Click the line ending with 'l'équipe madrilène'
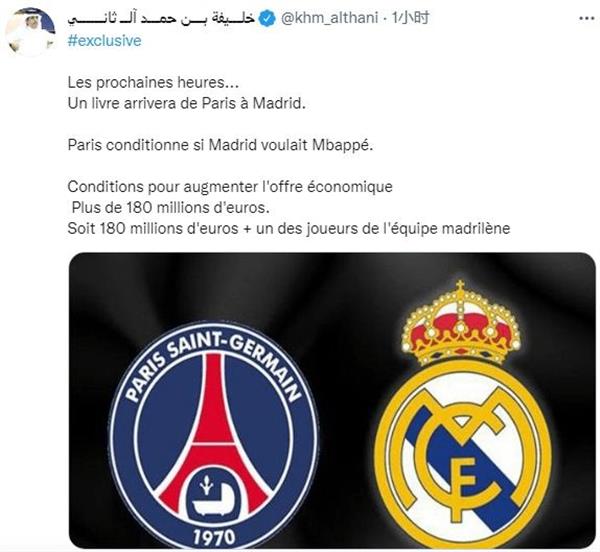Viewport: 600px width, 552px height. 289,228
